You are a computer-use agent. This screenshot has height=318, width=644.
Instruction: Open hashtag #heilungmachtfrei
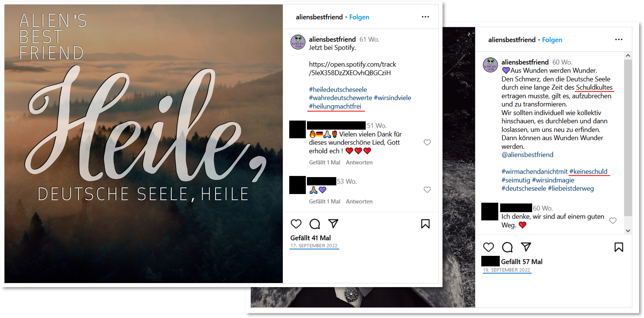335,106
